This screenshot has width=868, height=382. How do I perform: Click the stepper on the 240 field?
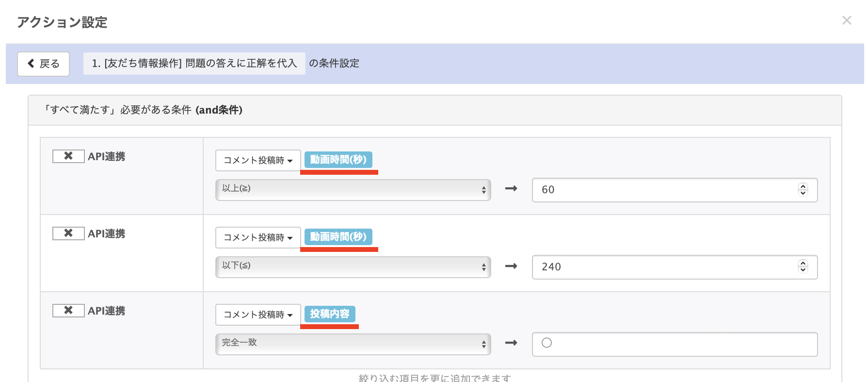coord(803,266)
